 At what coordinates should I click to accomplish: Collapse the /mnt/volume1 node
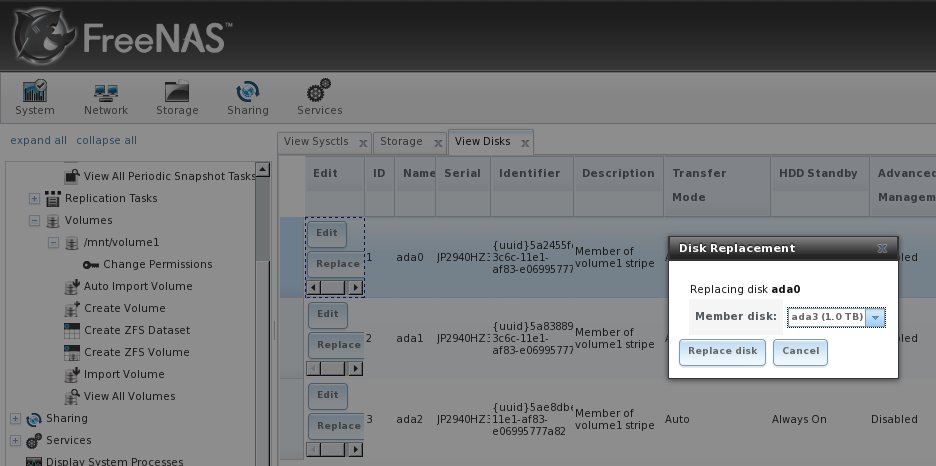click(54, 243)
